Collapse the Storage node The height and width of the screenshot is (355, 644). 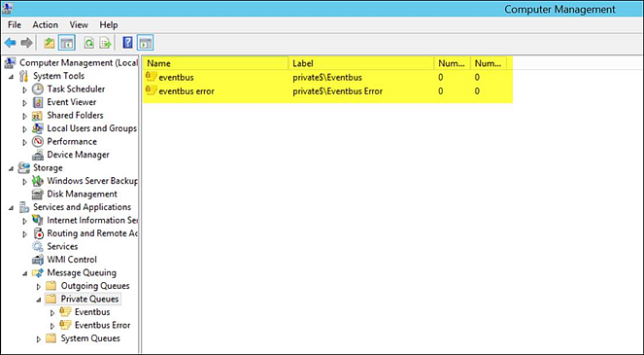11,168
